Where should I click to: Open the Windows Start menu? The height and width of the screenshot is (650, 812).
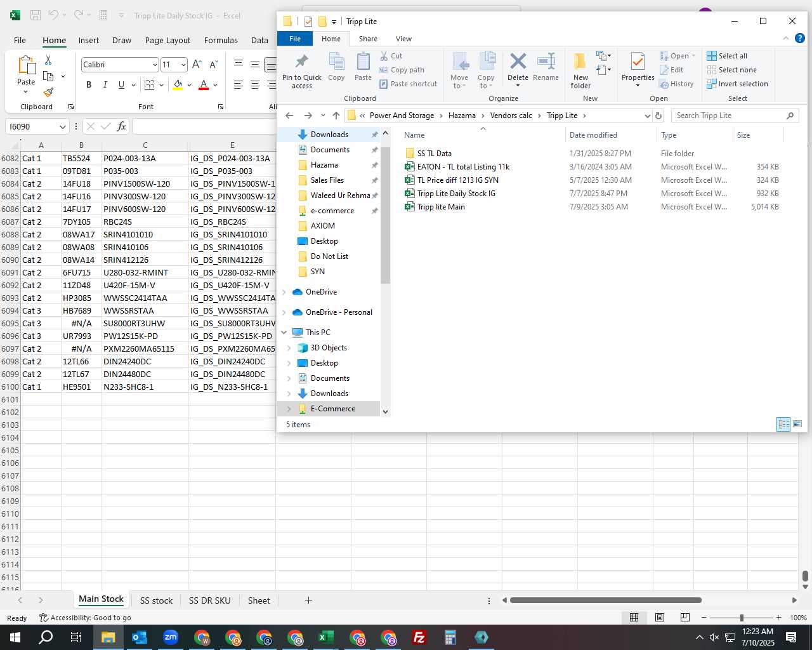[x=15, y=637]
